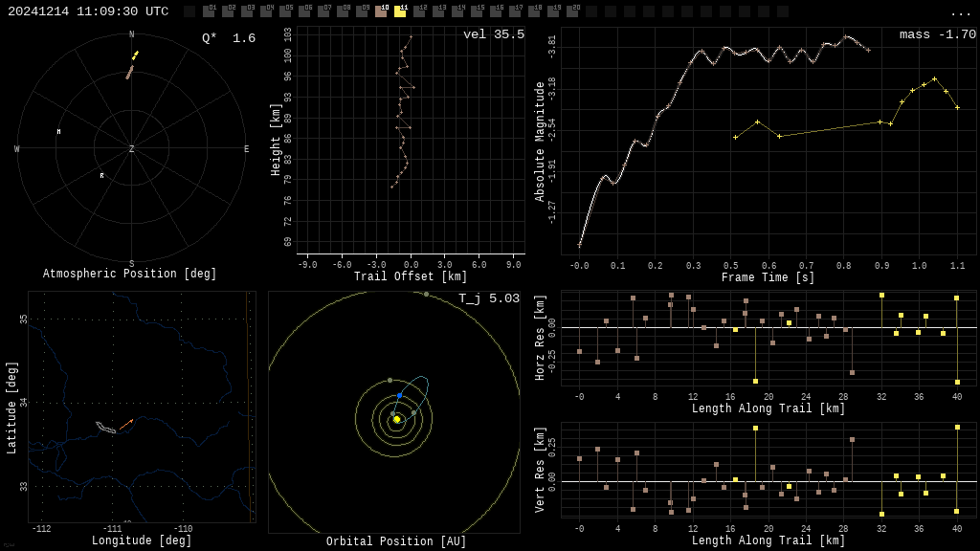Viewport: 980px width, 551px height.
Task: Click the T_j 5.03 readout
Action: click(x=489, y=298)
